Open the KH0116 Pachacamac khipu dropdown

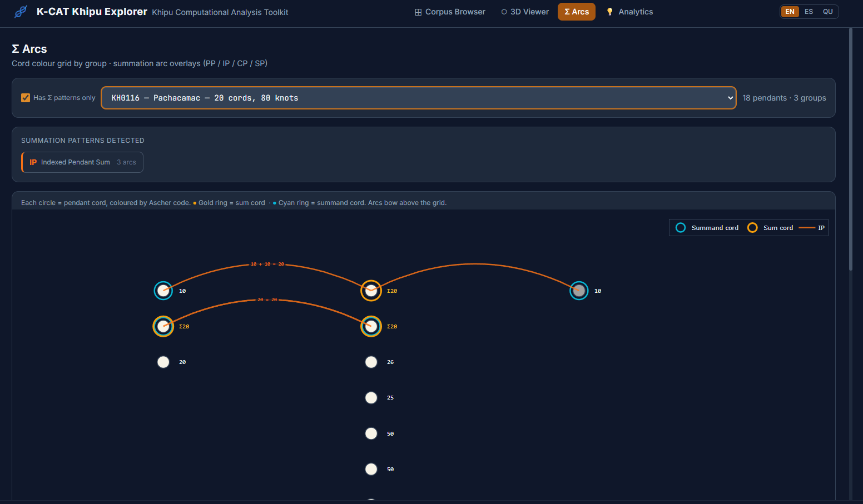point(418,98)
